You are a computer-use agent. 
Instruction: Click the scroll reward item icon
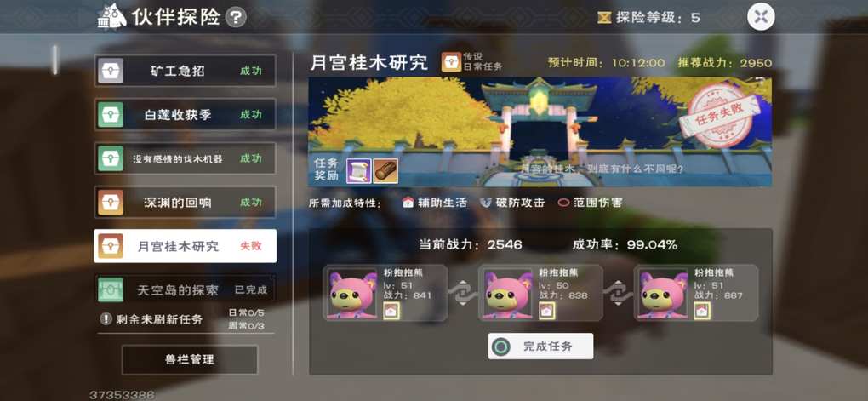[358, 170]
